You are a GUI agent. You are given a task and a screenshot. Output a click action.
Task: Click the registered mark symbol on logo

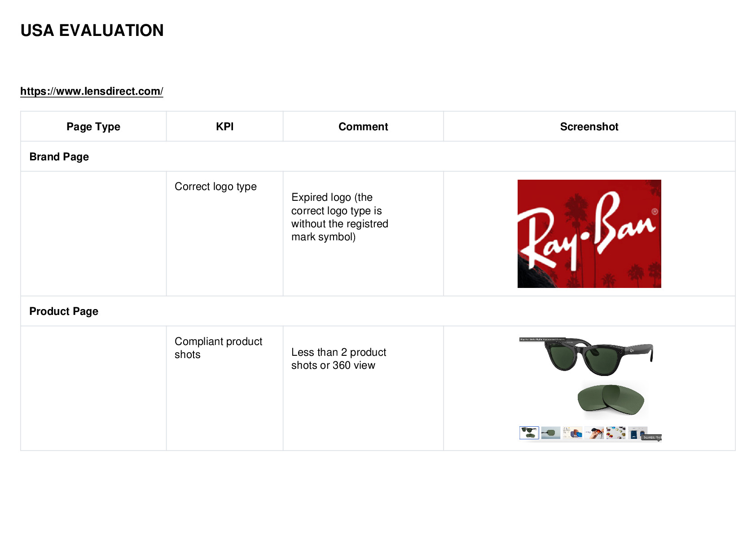tap(655, 212)
